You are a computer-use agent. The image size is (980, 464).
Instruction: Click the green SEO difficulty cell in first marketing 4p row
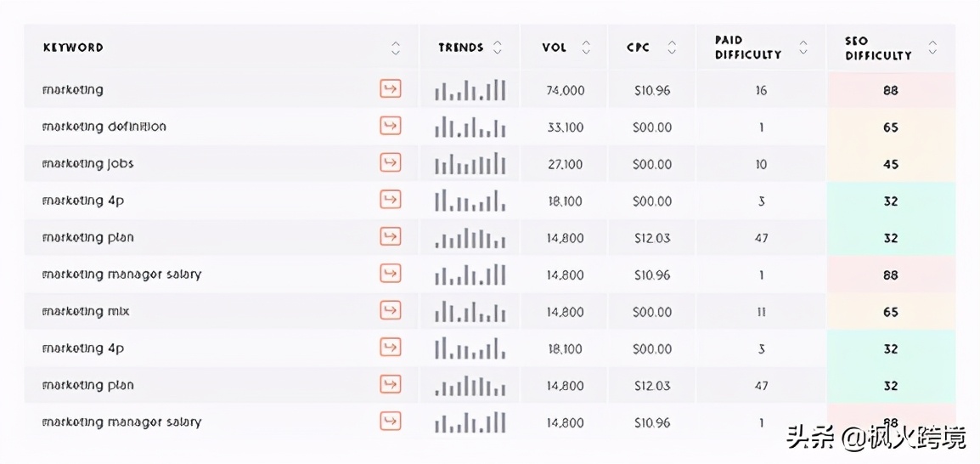point(891,201)
